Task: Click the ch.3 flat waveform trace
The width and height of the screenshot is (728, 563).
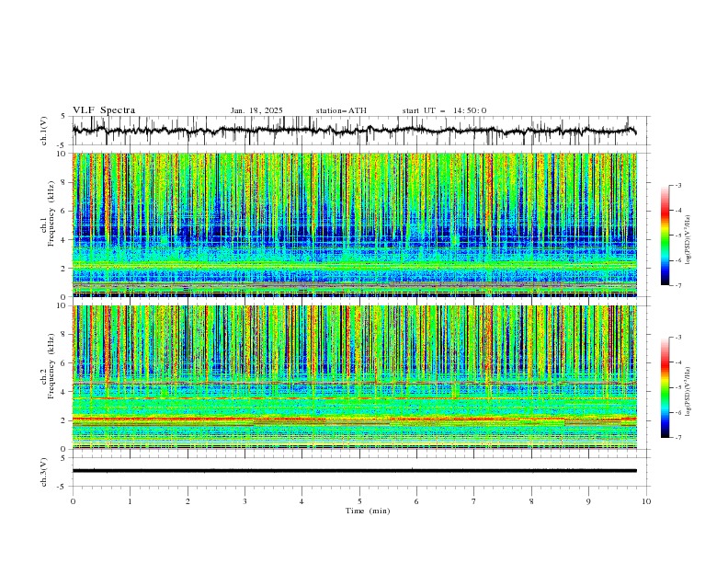Action: pyautogui.click(x=354, y=471)
